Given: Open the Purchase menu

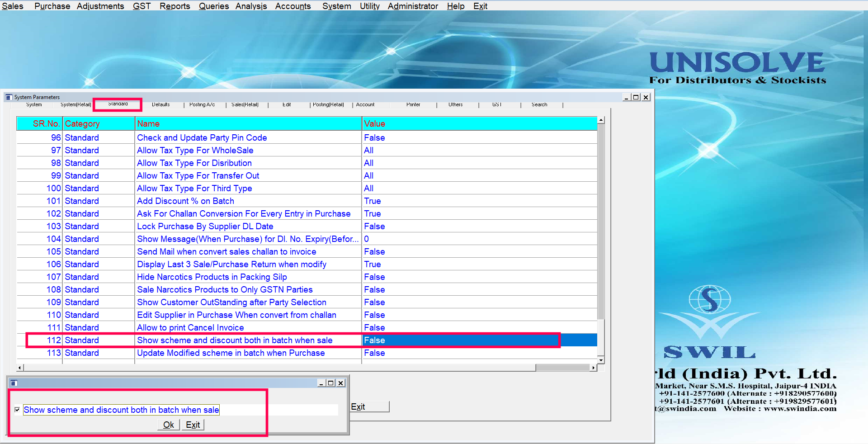Looking at the screenshot, I should click(x=52, y=6).
